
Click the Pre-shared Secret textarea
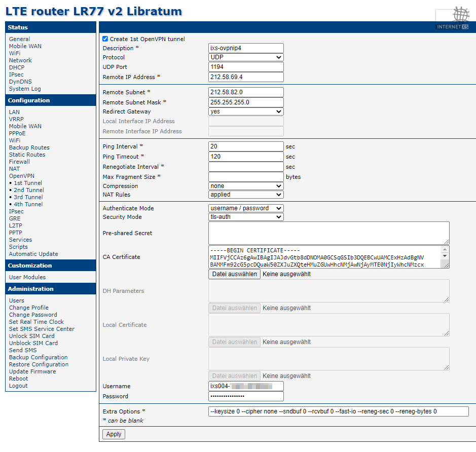(x=329, y=233)
